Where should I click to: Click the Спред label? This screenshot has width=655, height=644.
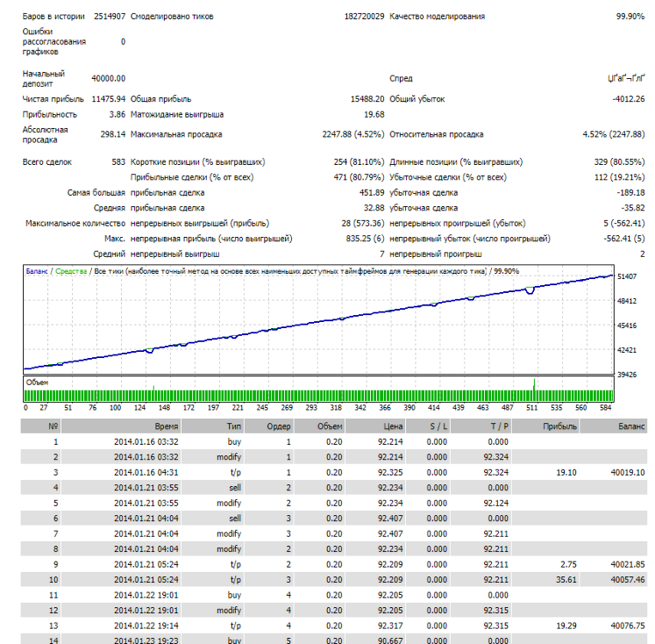tap(401, 78)
